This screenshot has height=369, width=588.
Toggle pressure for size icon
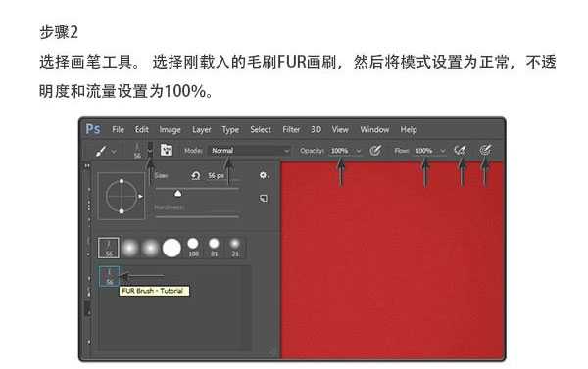[485, 150]
